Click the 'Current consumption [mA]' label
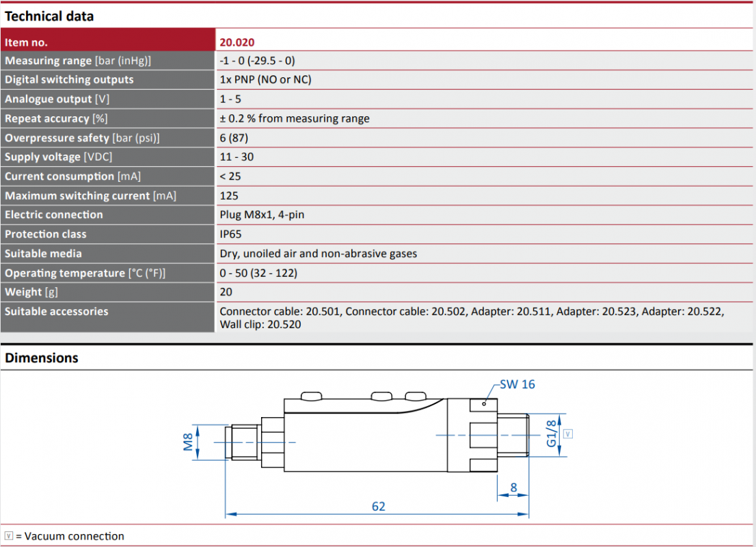 tap(73, 176)
